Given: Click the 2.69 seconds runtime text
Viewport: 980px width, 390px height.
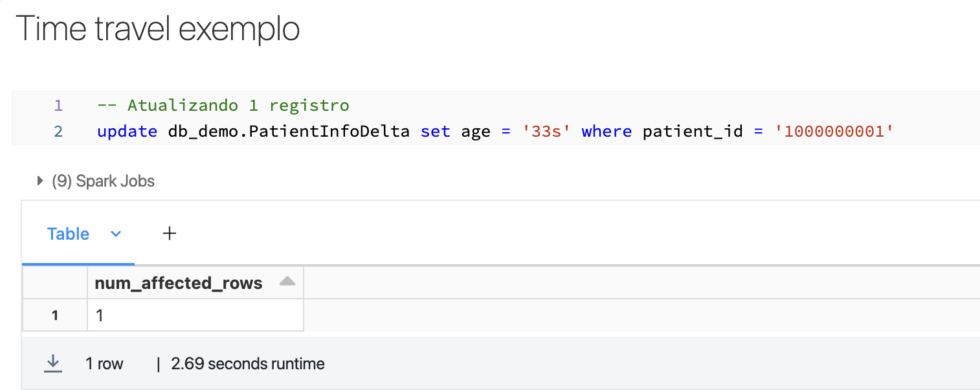Looking at the screenshot, I should click(x=248, y=364).
